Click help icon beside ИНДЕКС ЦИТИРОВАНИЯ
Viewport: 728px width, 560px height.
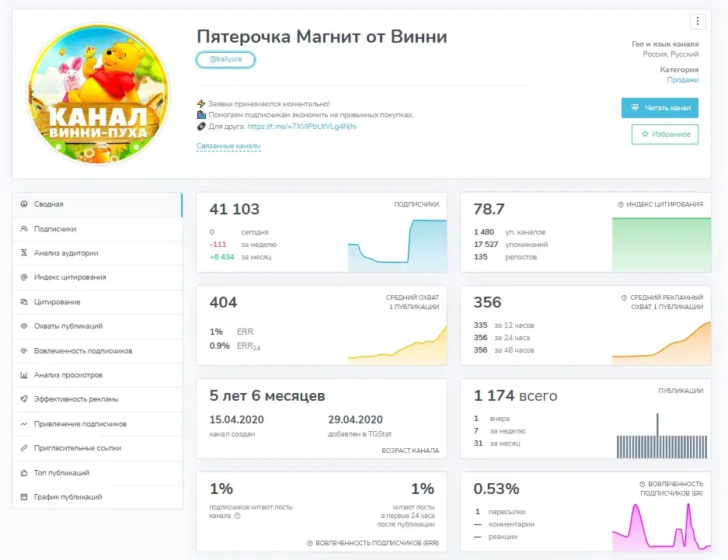[621, 204]
